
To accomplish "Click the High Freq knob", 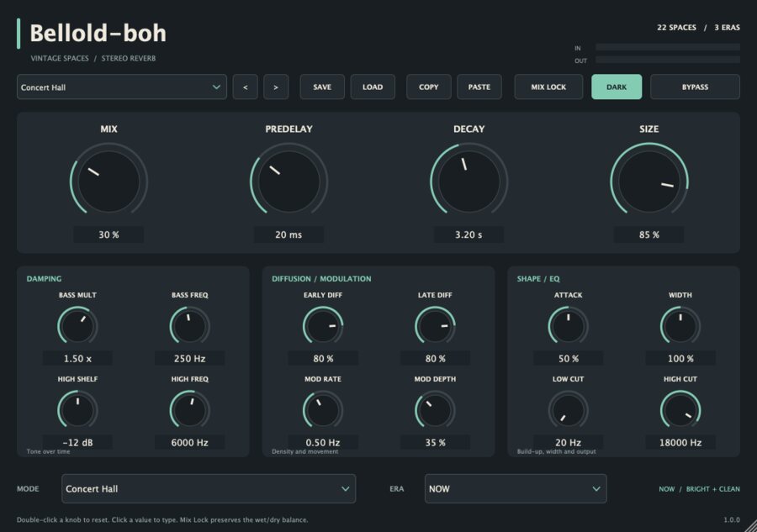I will [190, 410].
